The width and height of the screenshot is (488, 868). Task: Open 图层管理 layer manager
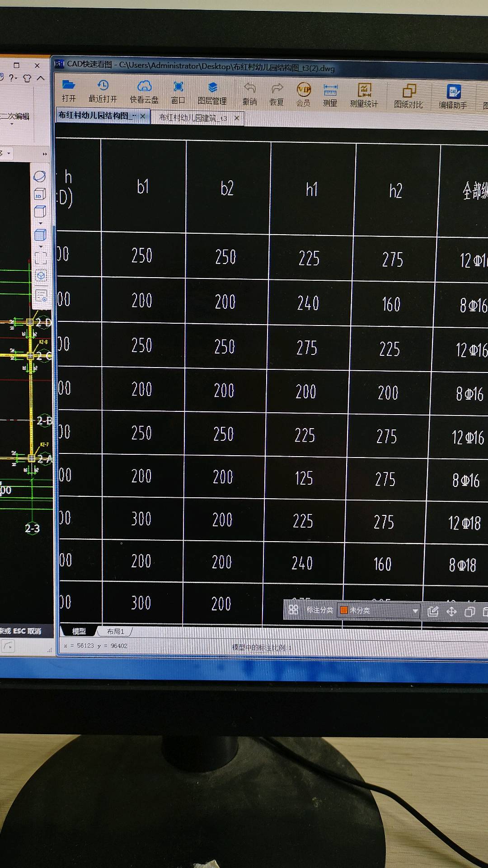(x=212, y=93)
